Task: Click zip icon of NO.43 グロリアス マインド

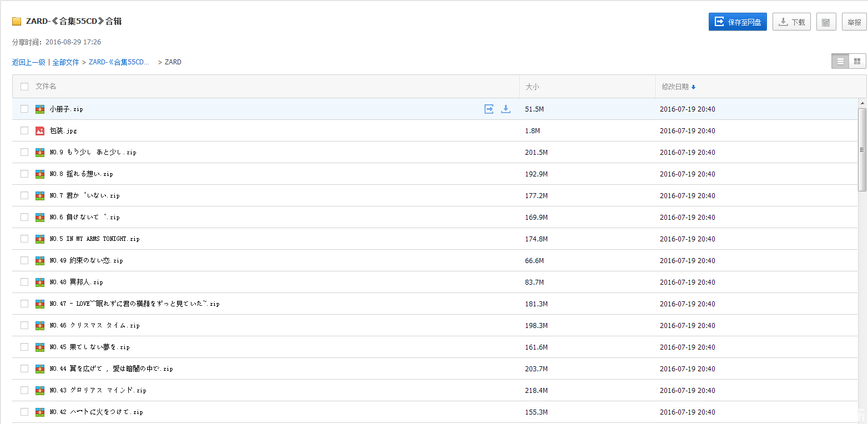Action: [40, 391]
